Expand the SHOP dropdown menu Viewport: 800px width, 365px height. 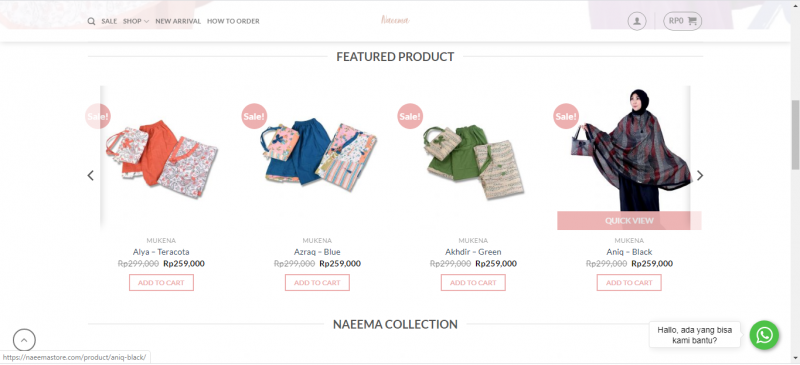point(136,21)
